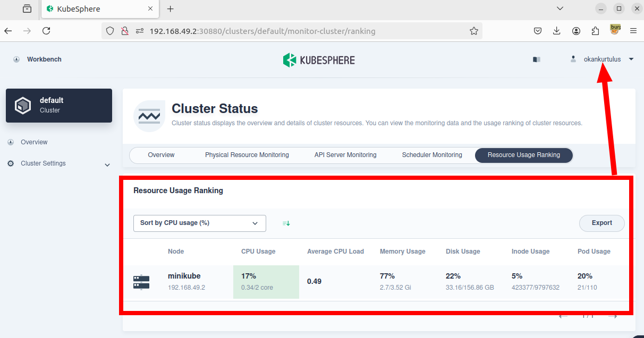This screenshot has height=338, width=644.
Task: Click the Workbench icon in header
Action: click(16, 59)
